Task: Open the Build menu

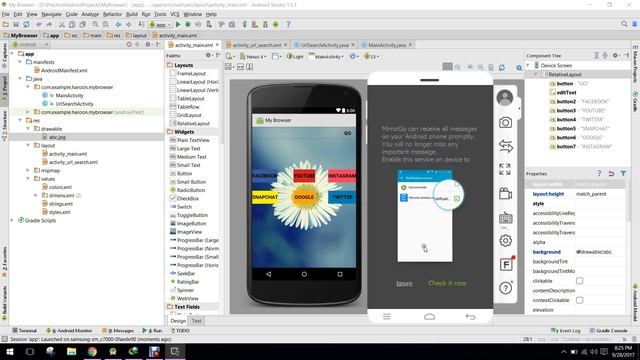Action: coord(131,14)
